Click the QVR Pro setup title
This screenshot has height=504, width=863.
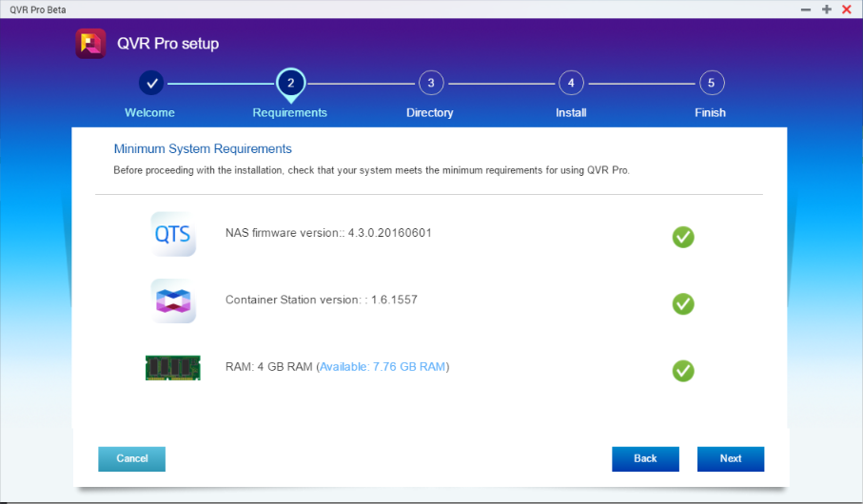click(x=167, y=44)
